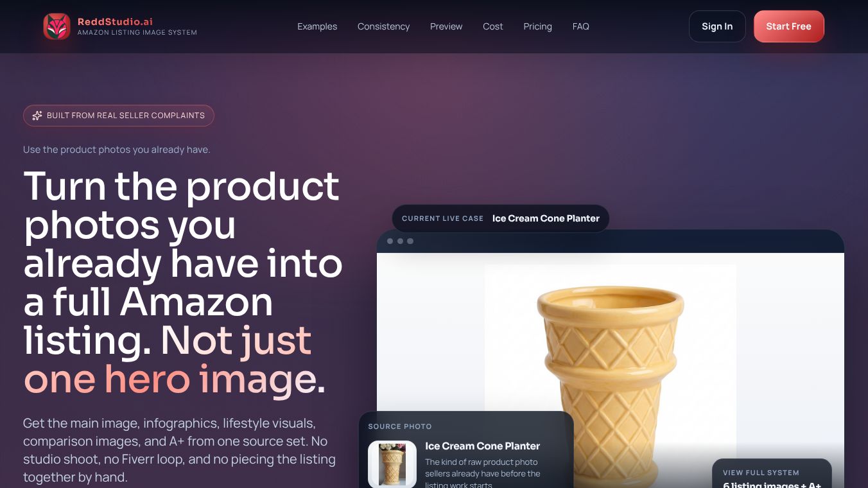Click the Ice Cream Cone Planter source photo title
Image resolution: width=868 pixels, height=488 pixels.
tap(482, 446)
